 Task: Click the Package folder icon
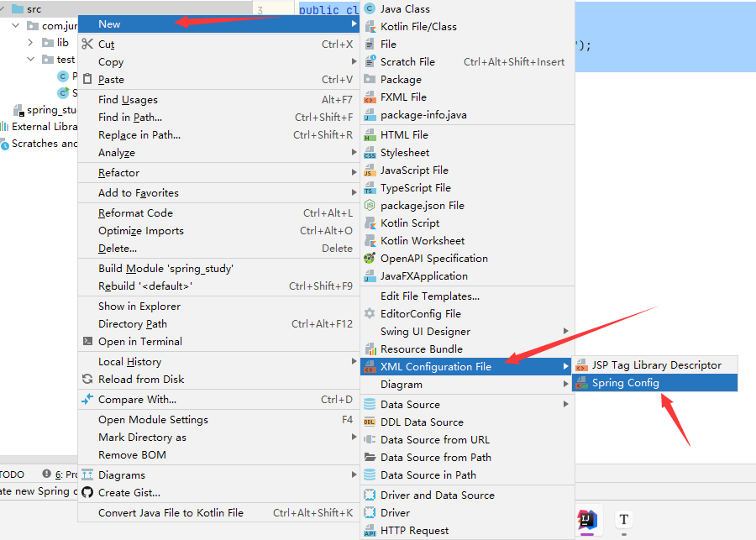[x=370, y=79]
